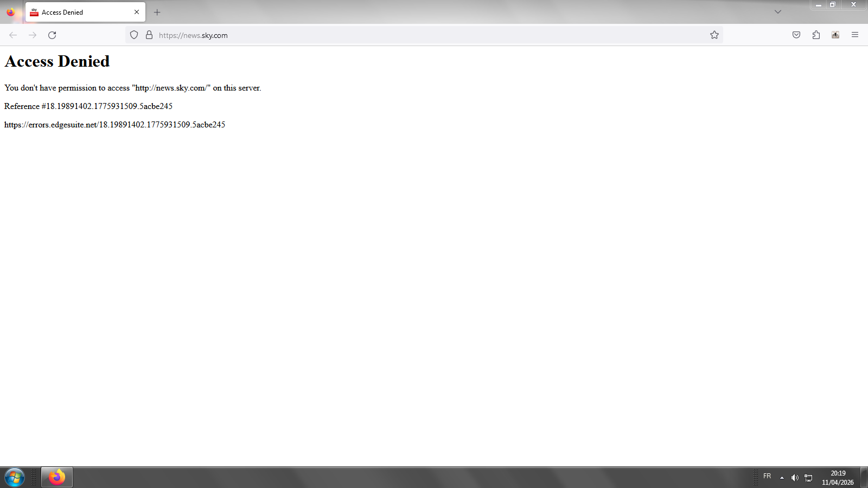
Task: Select the Access Denied tab
Action: tap(85, 12)
